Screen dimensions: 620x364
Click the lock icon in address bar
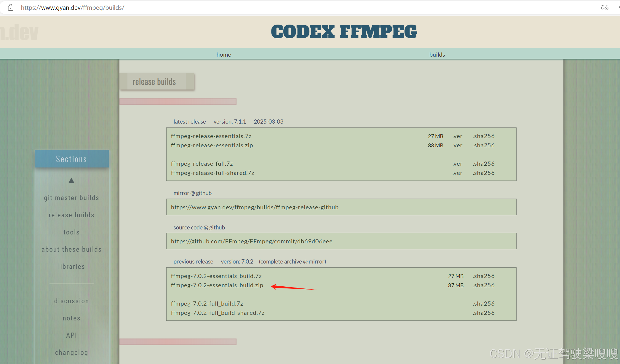[x=11, y=7]
